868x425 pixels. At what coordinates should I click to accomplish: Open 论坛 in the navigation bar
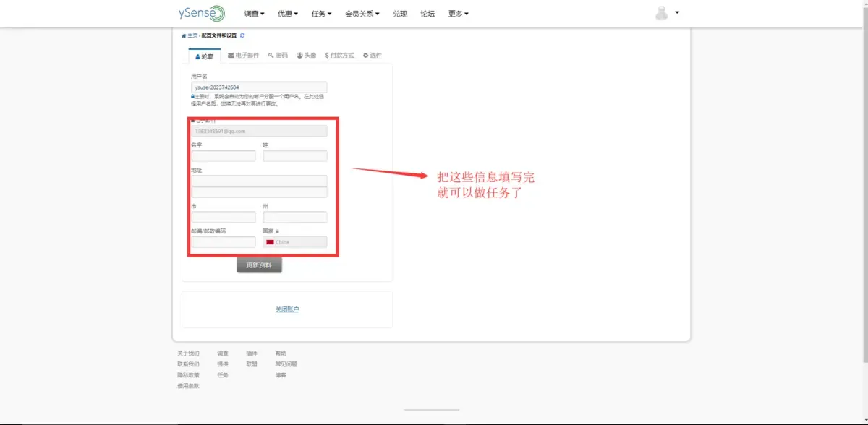pyautogui.click(x=427, y=14)
